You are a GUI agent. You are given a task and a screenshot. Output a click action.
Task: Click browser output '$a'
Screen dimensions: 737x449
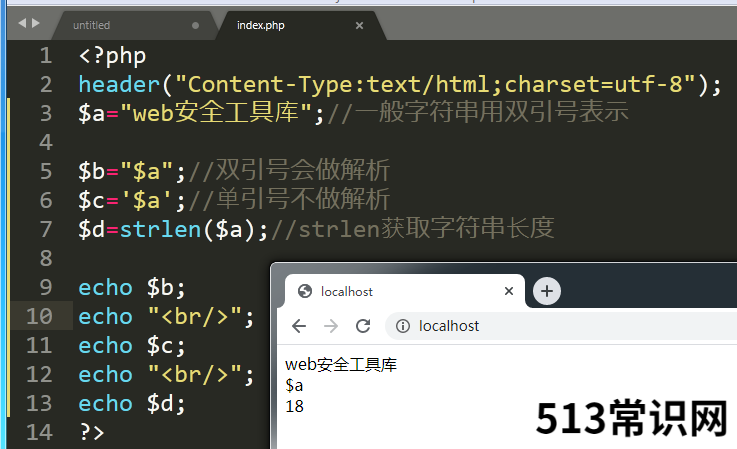tap(294, 386)
